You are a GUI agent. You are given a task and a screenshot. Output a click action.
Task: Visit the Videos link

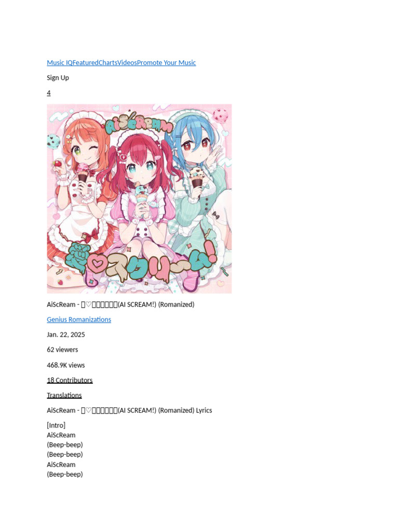click(x=127, y=63)
